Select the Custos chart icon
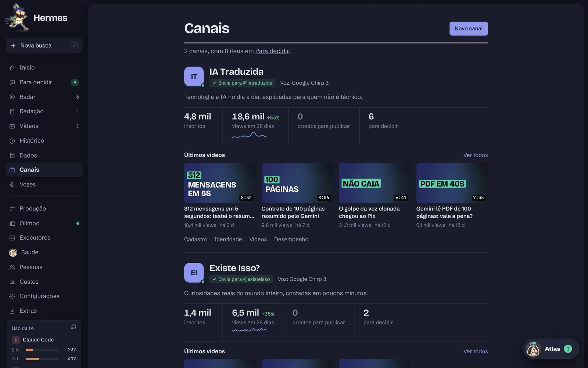 (12, 282)
